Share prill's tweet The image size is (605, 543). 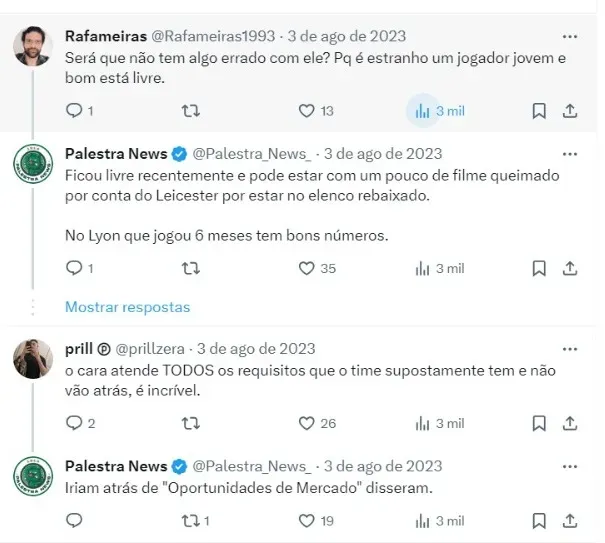pos(570,423)
